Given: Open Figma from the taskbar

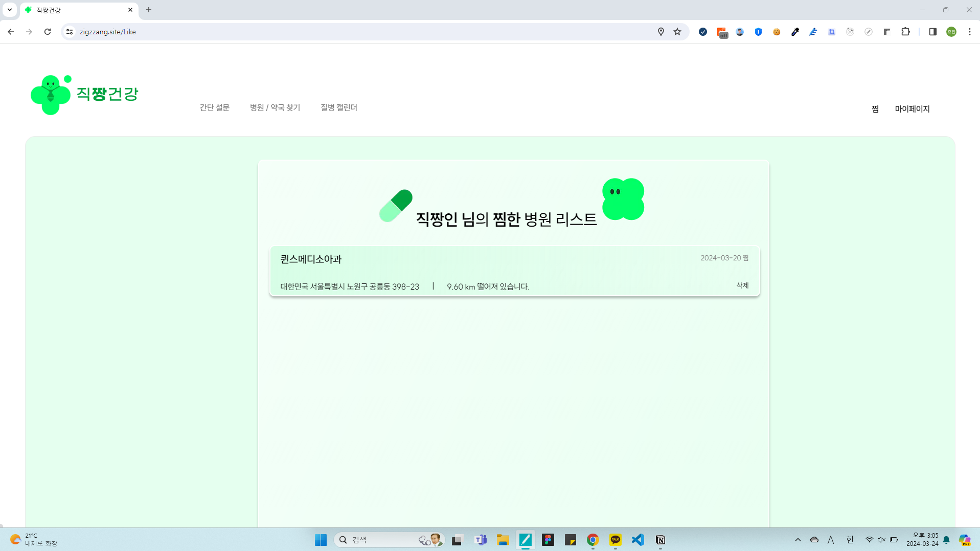Looking at the screenshot, I should coord(548,540).
